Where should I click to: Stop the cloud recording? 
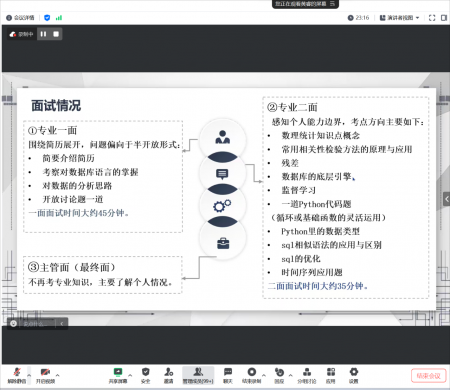56,34
